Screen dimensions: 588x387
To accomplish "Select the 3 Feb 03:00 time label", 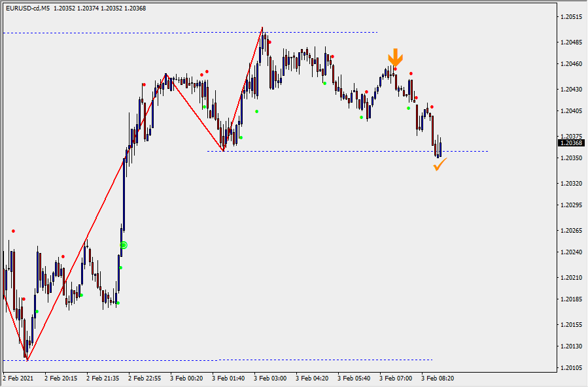I will pyautogui.click(x=270, y=378).
